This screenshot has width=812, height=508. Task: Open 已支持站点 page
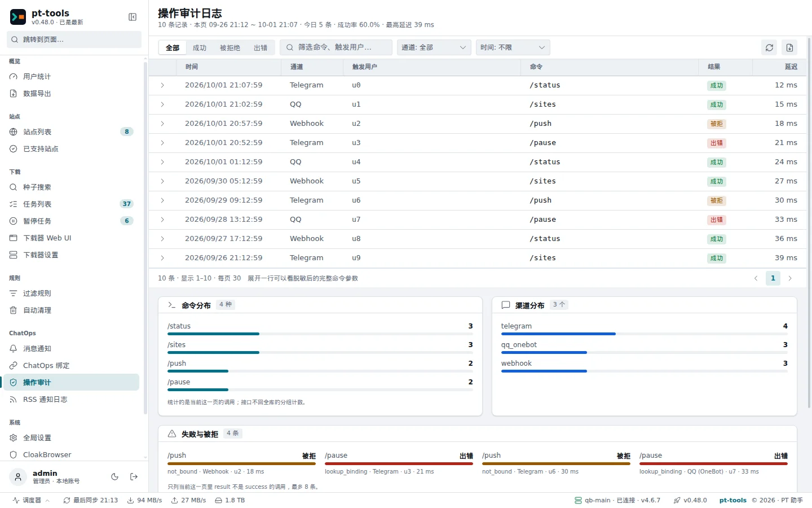coord(72,148)
